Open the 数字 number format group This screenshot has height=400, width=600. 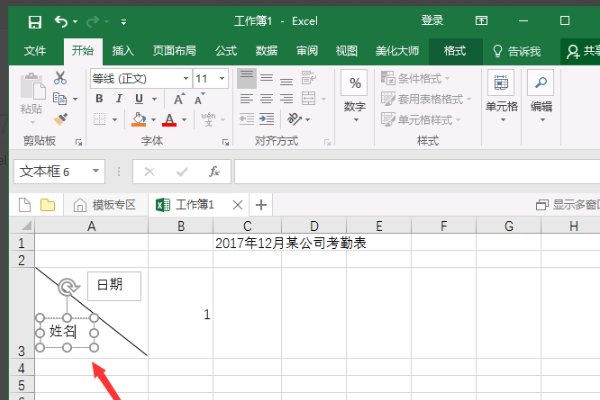coord(355,97)
